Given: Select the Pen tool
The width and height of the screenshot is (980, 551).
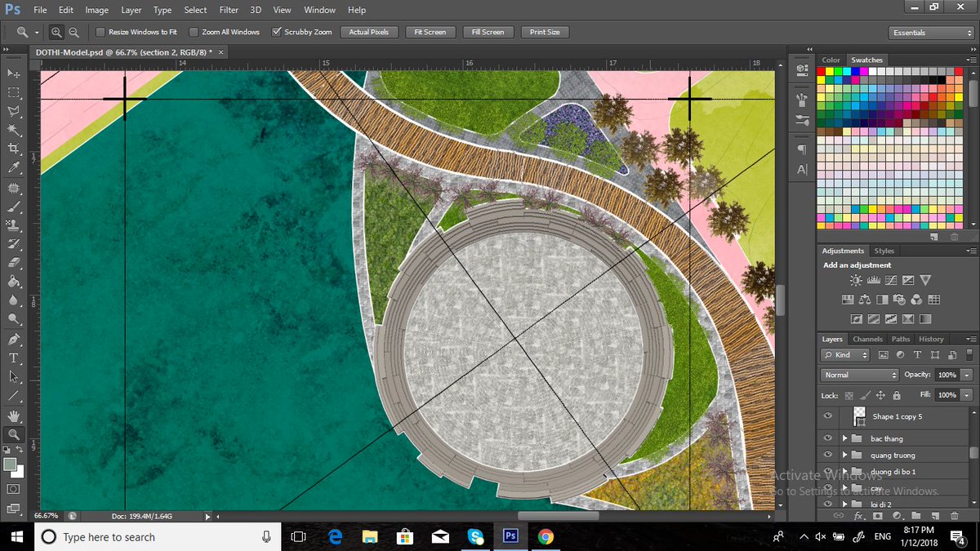Looking at the screenshot, I should tap(14, 339).
